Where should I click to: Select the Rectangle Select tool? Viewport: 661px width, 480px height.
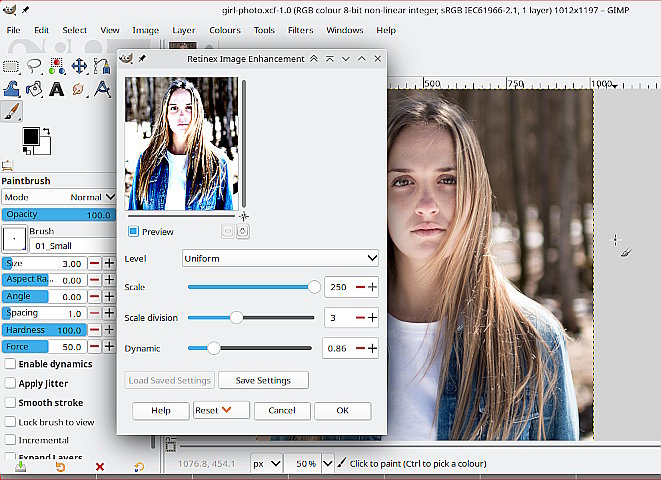[12, 66]
